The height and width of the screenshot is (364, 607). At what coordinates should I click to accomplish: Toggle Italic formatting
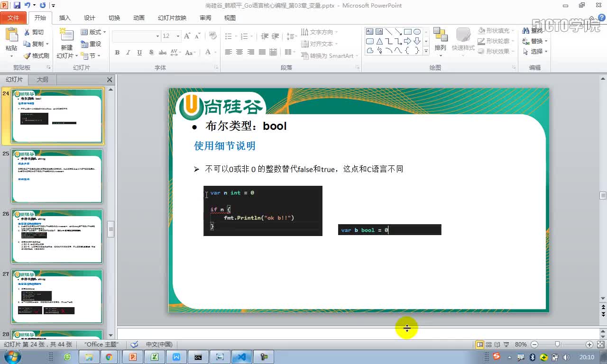coord(128,53)
